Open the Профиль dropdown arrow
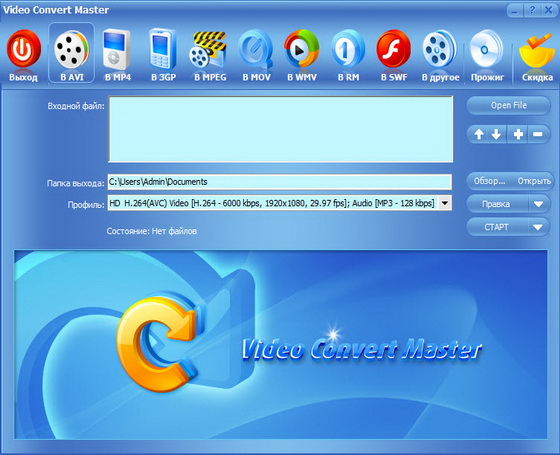 (x=445, y=203)
